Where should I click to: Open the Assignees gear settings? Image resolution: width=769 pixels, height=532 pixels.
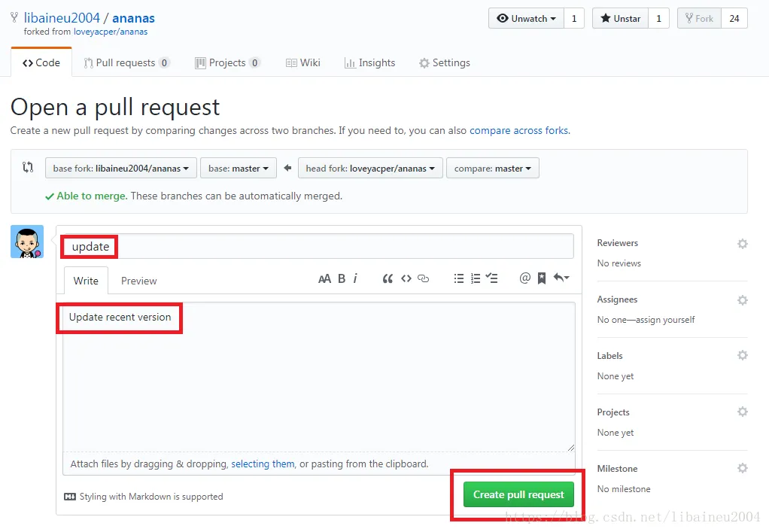coord(743,300)
